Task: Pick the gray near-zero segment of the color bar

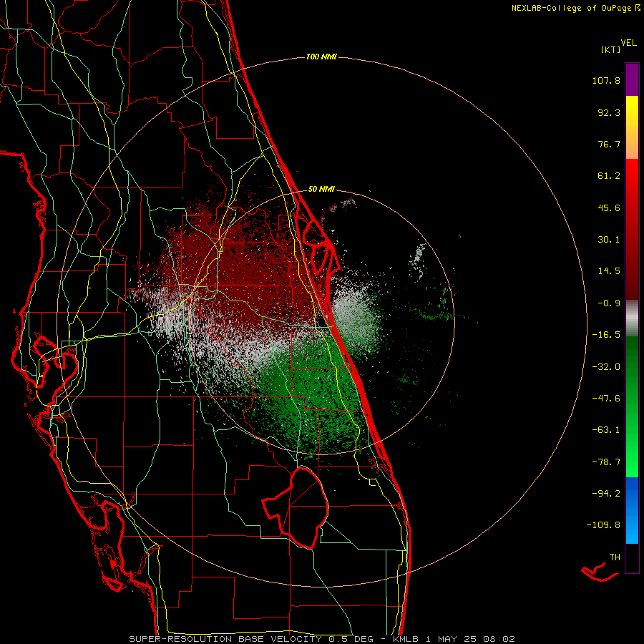Action: 632,318
